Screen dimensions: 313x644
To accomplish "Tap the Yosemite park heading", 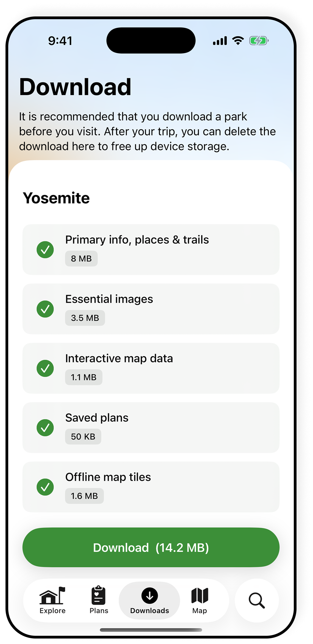I will (56, 198).
